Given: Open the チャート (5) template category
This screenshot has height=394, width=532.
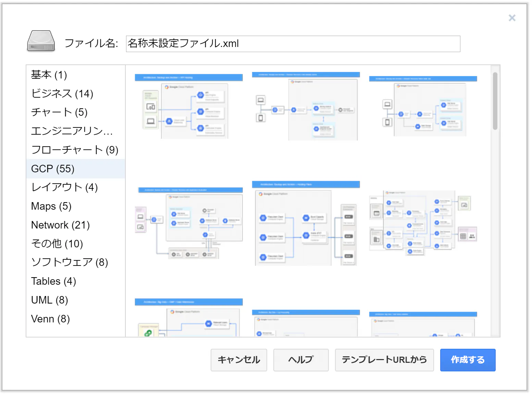Looking at the screenshot, I should pos(76,112).
